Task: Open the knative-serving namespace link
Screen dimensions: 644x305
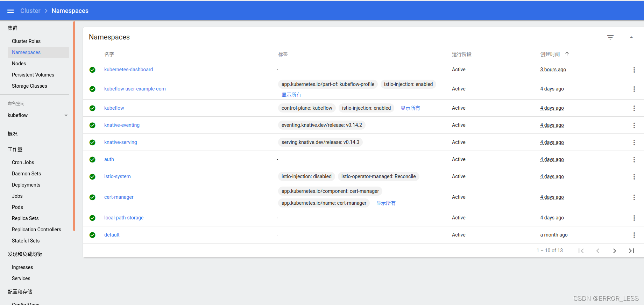Action: pos(120,142)
